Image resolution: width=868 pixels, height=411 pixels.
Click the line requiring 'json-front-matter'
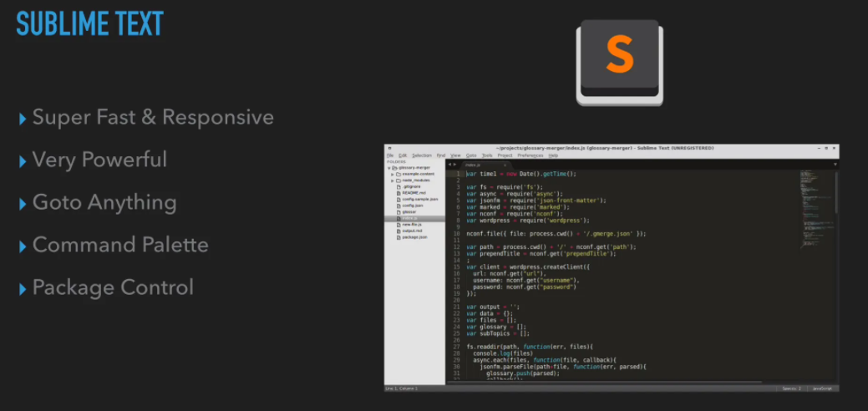point(536,200)
